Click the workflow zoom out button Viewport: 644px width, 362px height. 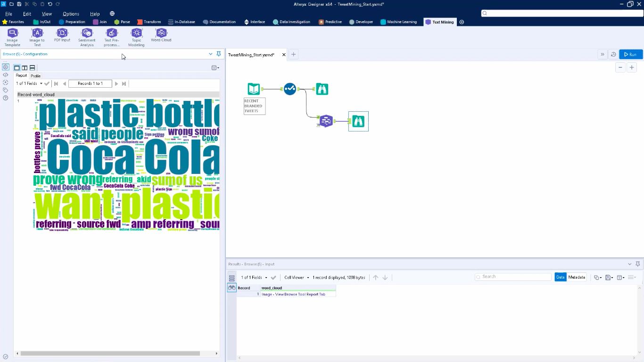click(x=620, y=67)
